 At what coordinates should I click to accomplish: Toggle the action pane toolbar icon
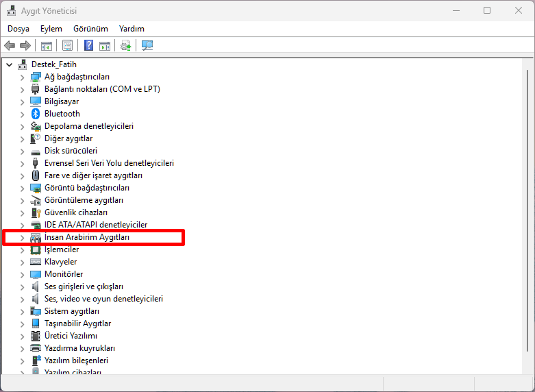pos(105,45)
